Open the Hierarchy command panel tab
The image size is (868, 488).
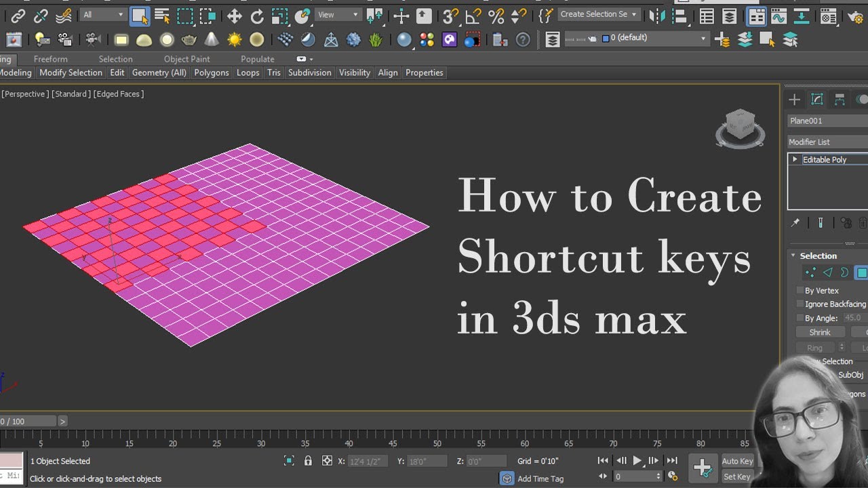(x=840, y=100)
